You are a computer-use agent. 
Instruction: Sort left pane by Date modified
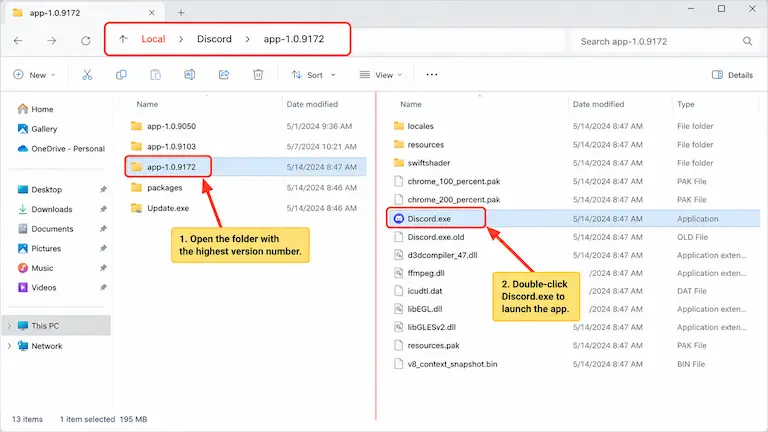pyautogui.click(x=312, y=104)
